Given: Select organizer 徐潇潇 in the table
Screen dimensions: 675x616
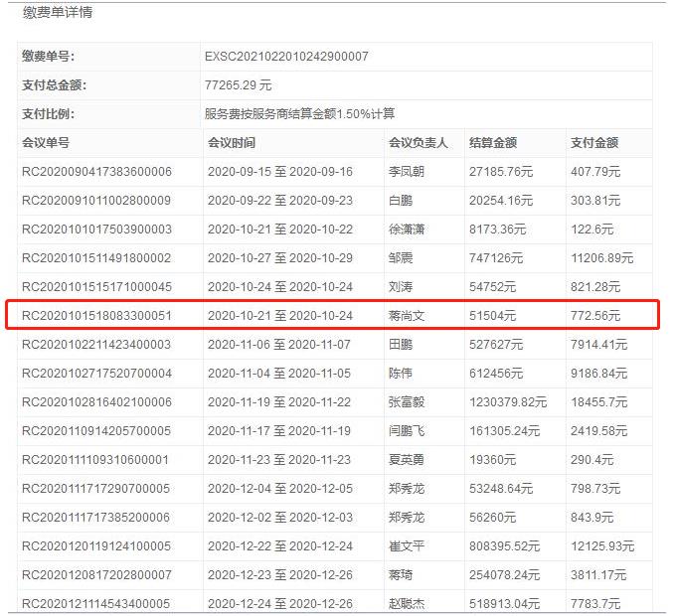Looking at the screenshot, I should pos(407,230).
